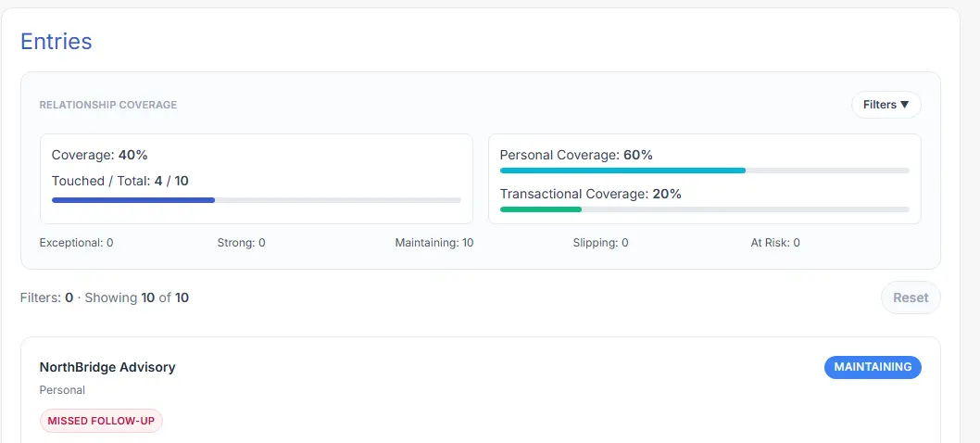
Task: Open the Filters dropdown
Action: tap(886, 105)
